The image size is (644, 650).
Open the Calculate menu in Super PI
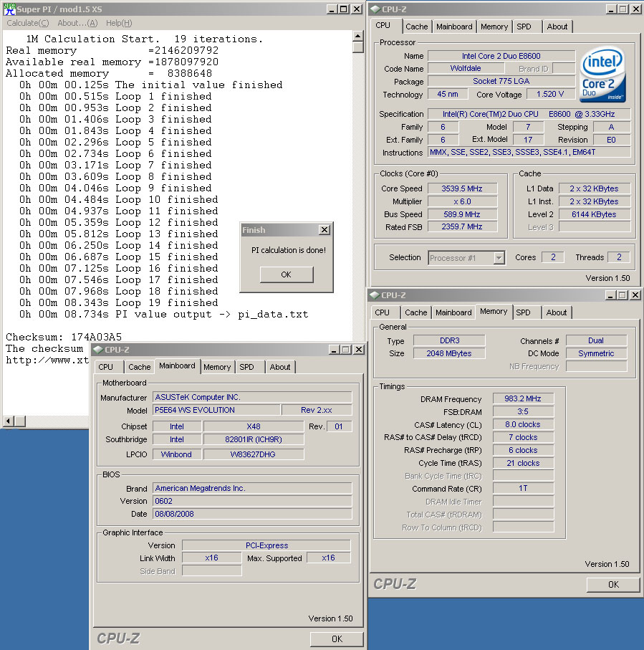pos(28,23)
